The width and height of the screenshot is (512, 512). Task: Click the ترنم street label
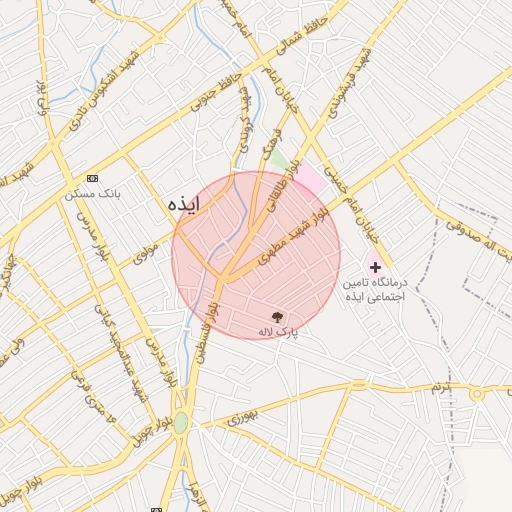point(441,388)
